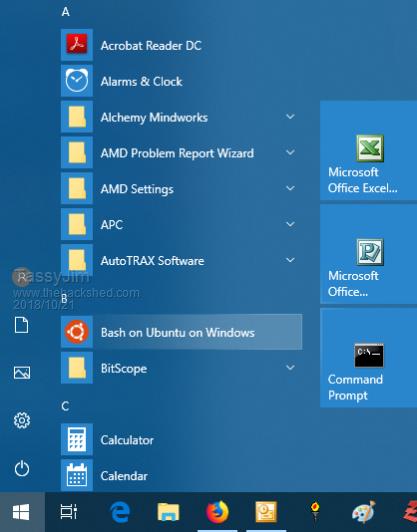The height and width of the screenshot is (532, 417).
Task: Click the Calculator label text
Action: (127, 440)
